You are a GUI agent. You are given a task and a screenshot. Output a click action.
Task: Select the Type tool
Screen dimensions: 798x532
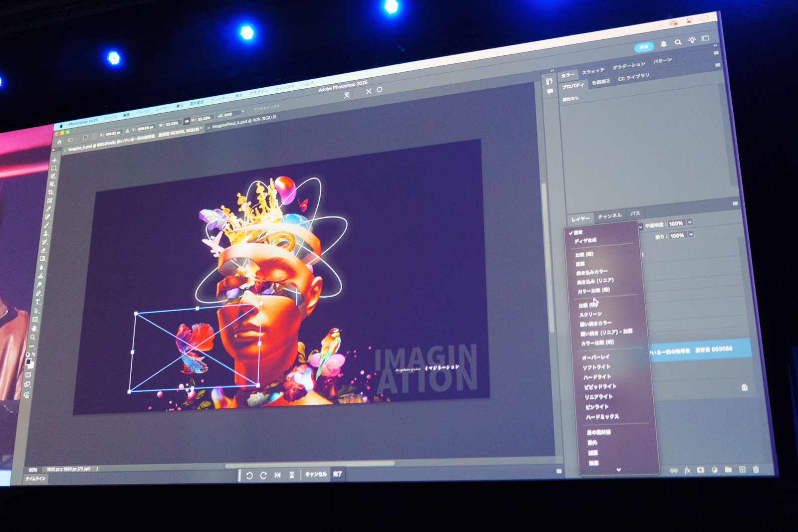point(37,302)
